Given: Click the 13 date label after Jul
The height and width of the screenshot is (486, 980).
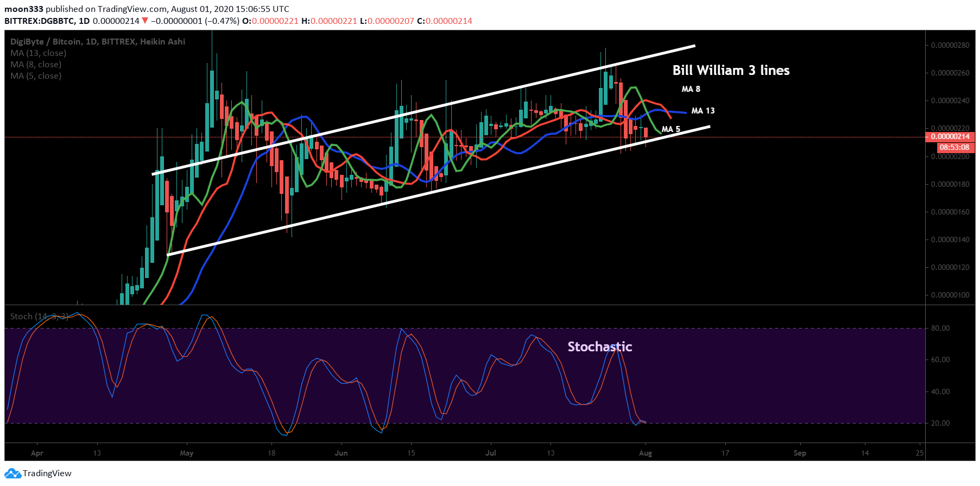Looking at the screenshot, I should (x=551, y=453).
